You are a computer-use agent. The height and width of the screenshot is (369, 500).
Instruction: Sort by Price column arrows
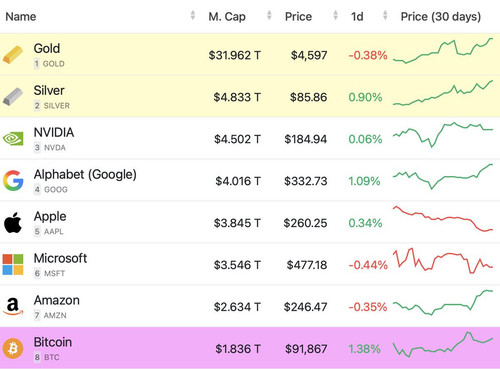click(336, 15)
